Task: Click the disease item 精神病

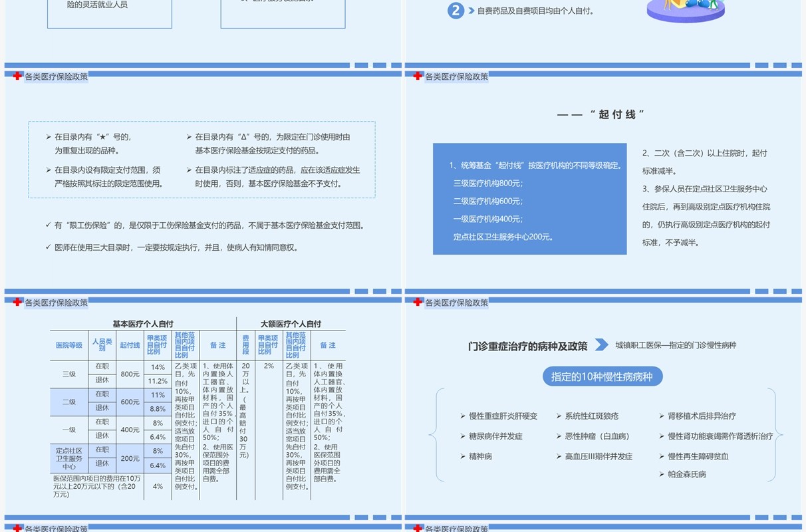Action: pos(476,456)
